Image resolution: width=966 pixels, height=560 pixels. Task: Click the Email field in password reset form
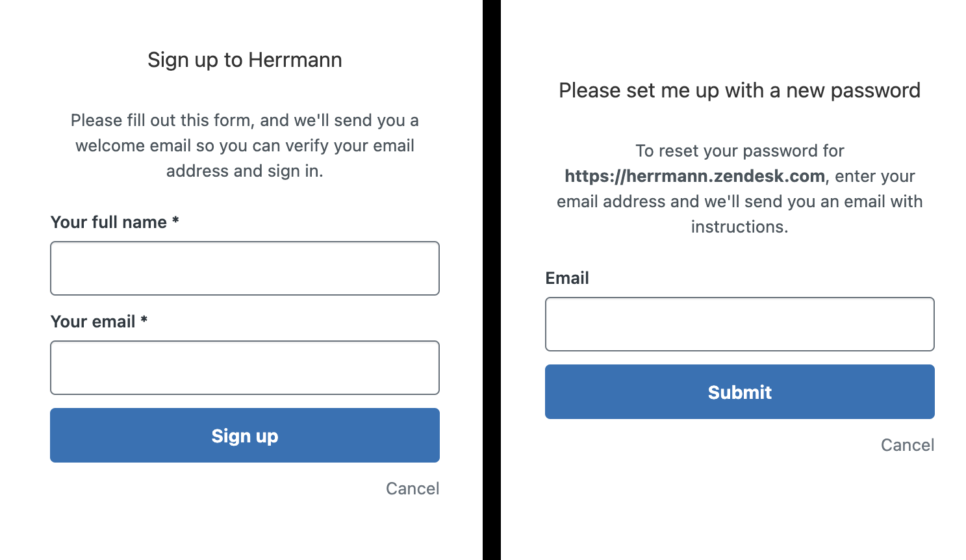[x=739, y=324]
